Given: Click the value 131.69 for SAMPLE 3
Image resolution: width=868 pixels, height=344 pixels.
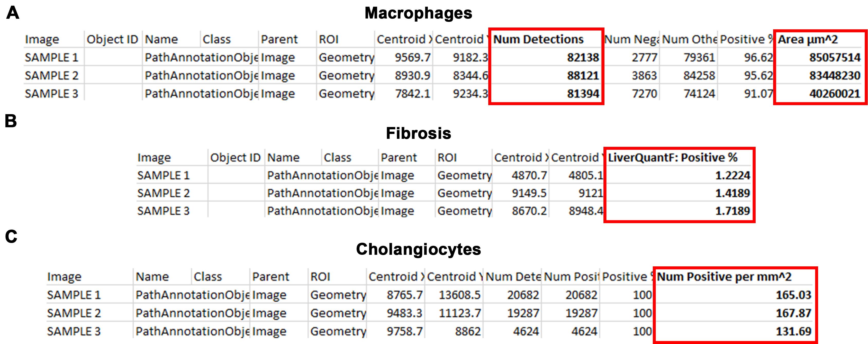Looking at the screenshot, I should pyautogui.click(x=793, y=332).
